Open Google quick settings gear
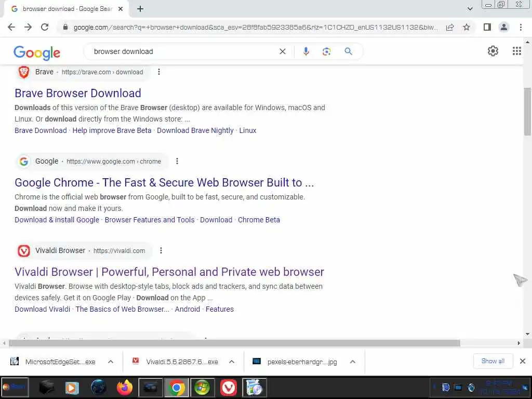 pos(493,51)
